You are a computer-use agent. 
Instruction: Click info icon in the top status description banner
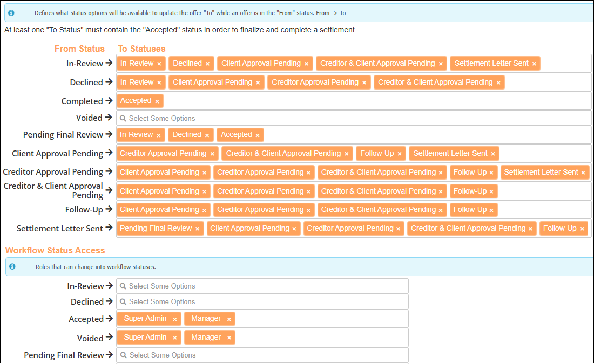click(11, 12)
